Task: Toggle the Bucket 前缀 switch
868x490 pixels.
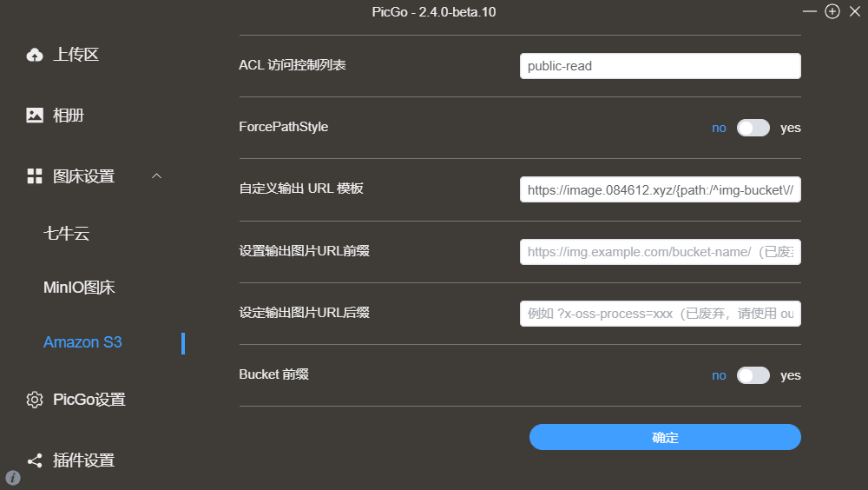Action: (753, 376)
